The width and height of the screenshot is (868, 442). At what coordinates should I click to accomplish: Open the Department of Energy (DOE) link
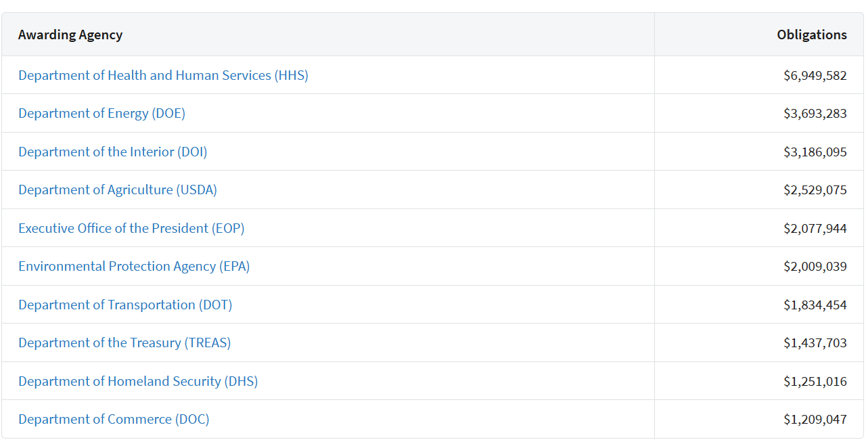click(101, 113)
